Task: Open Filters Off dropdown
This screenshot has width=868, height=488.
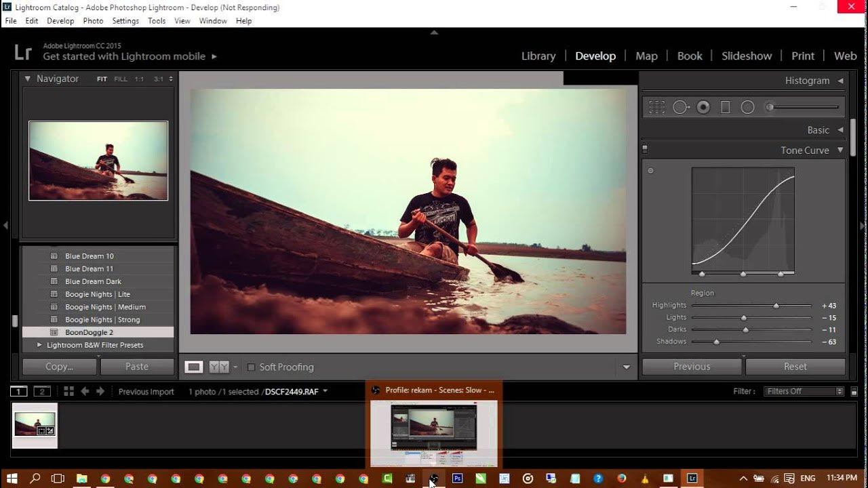Action: tap(804, 391)
